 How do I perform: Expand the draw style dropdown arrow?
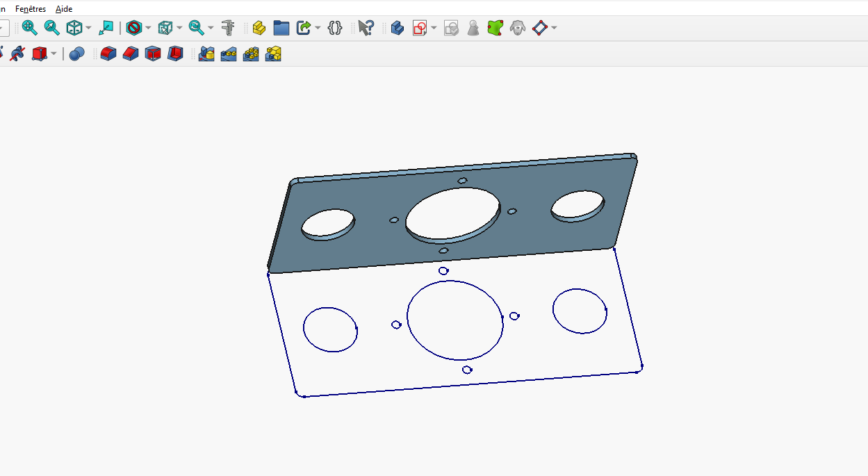[148, 28]
